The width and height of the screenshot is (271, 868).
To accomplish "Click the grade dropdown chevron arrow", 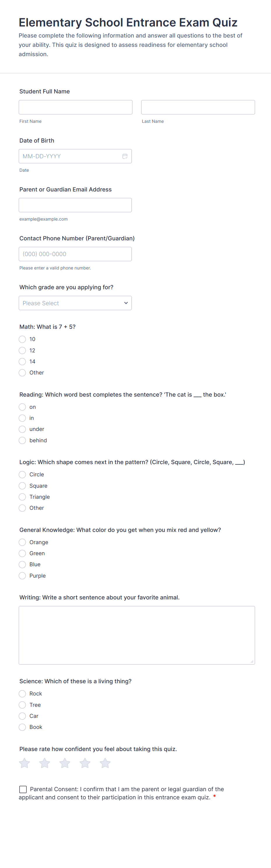I will [126, 303].
